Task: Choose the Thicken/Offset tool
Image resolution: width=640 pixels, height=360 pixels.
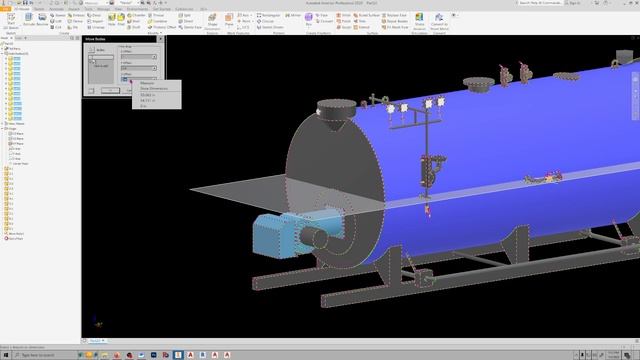Action: coord(162,27)
